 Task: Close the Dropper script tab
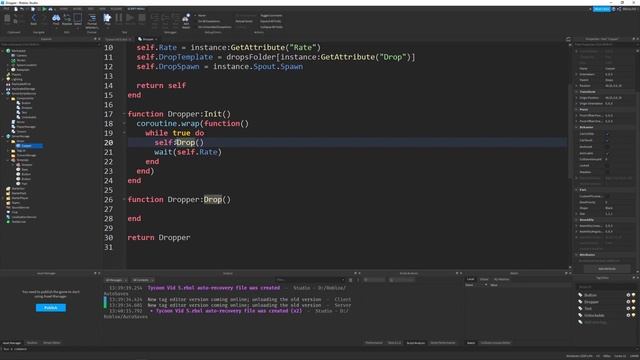coord(156,39)
